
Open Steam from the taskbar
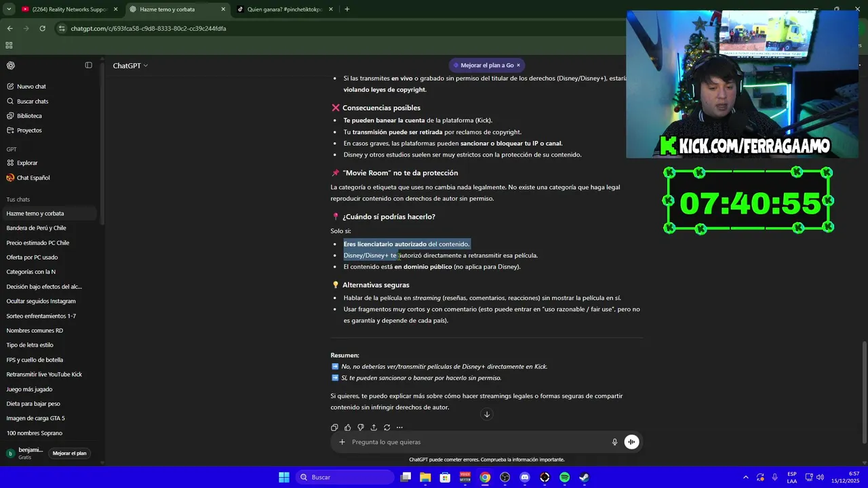(x=584, y=477)
